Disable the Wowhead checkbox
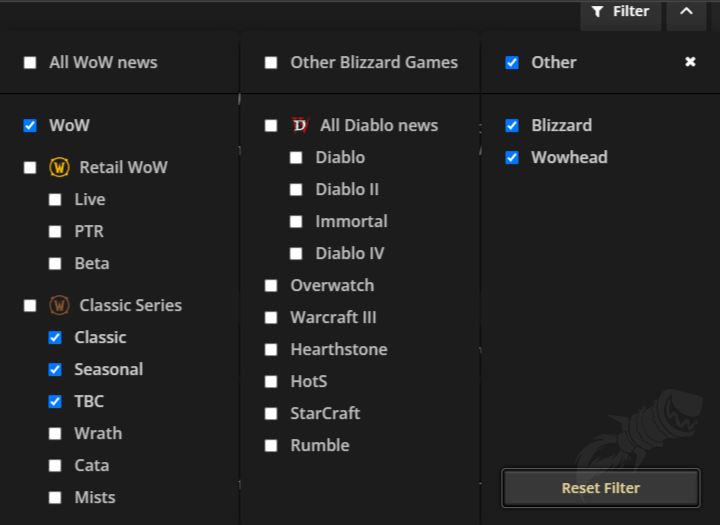Image resolution: width=720 pixels, height=525 pixels. click(512, 158)
